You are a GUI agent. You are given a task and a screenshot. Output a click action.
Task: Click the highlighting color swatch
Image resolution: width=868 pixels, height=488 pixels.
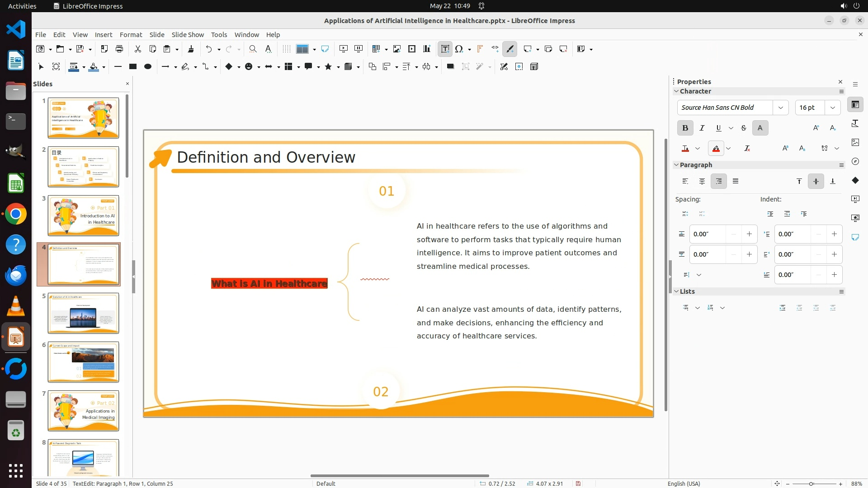(716, 148)
